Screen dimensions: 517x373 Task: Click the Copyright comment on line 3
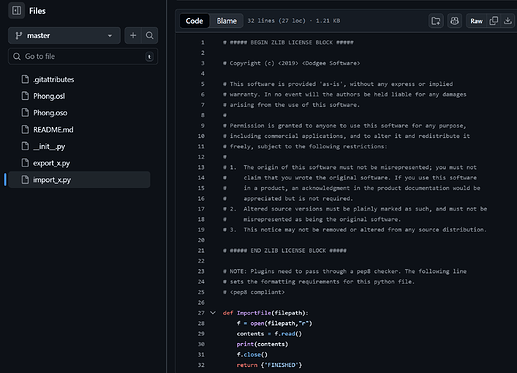[292, 63]
